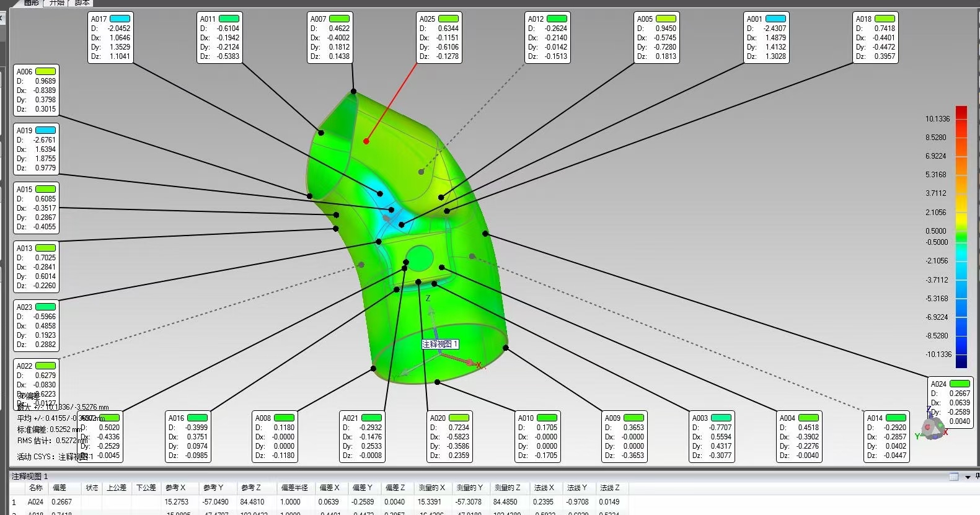The image size is (980, 515).
Task: Click the red top segment of the color legend
Action: point(961,112)
